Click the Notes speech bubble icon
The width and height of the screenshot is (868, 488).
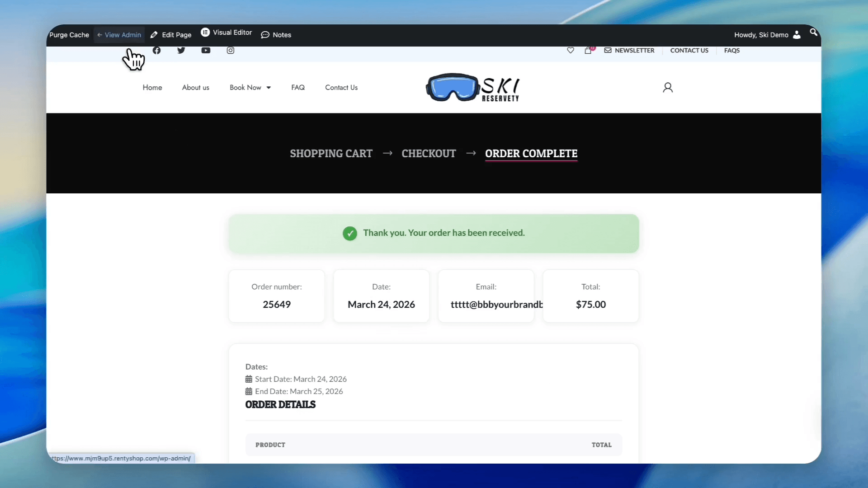[x=265, y=35]
